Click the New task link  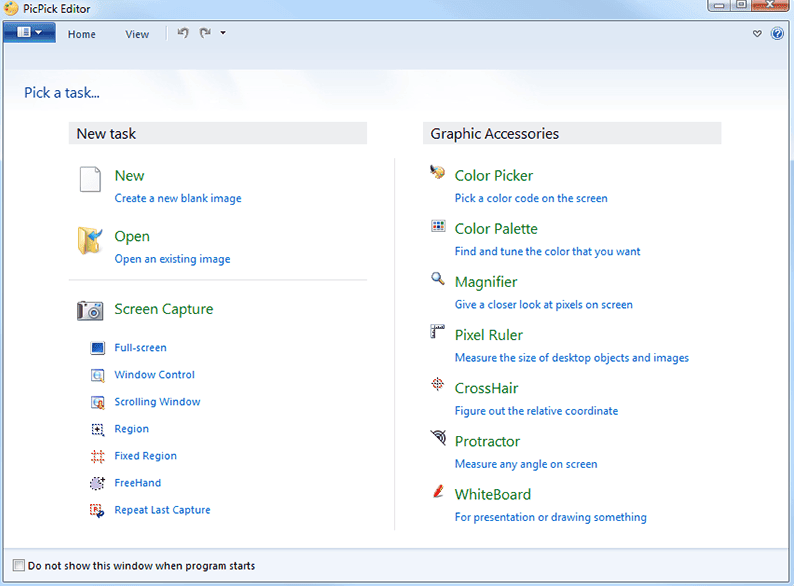tap(129, 176)
